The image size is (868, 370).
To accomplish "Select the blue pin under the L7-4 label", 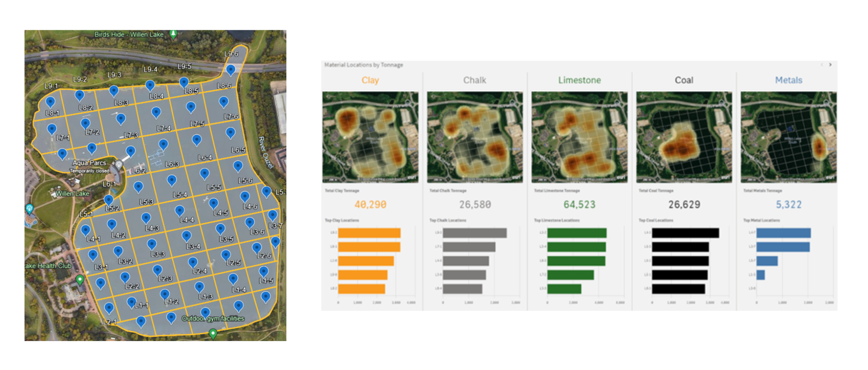I will coord(163,145).
